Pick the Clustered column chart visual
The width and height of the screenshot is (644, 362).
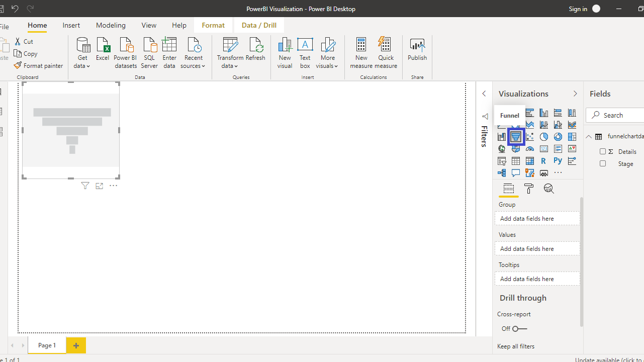pyautogui.click(x=544, y=113)
